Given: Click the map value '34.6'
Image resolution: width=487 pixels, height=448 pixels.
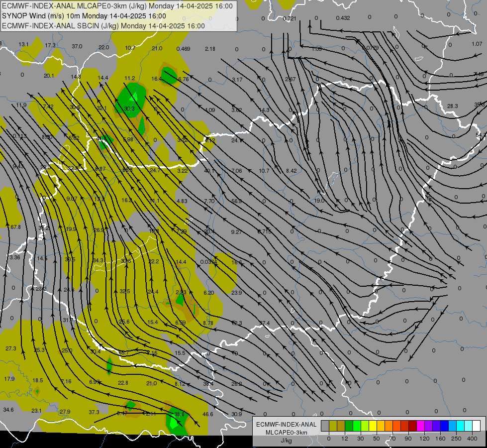Looking at the screenshot, I should pyautogui.click(x=8, y=410).
